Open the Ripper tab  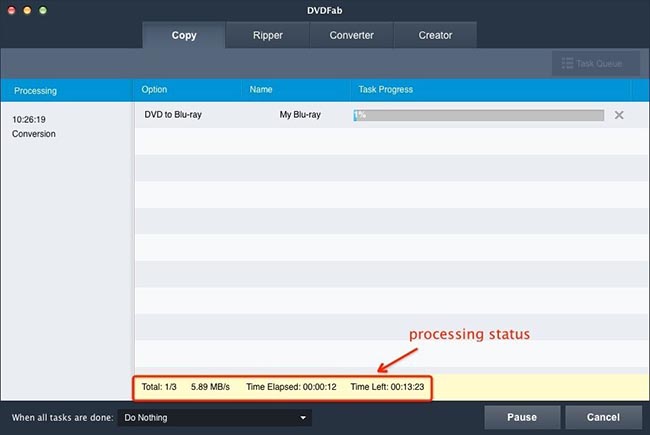click(268, 35)
